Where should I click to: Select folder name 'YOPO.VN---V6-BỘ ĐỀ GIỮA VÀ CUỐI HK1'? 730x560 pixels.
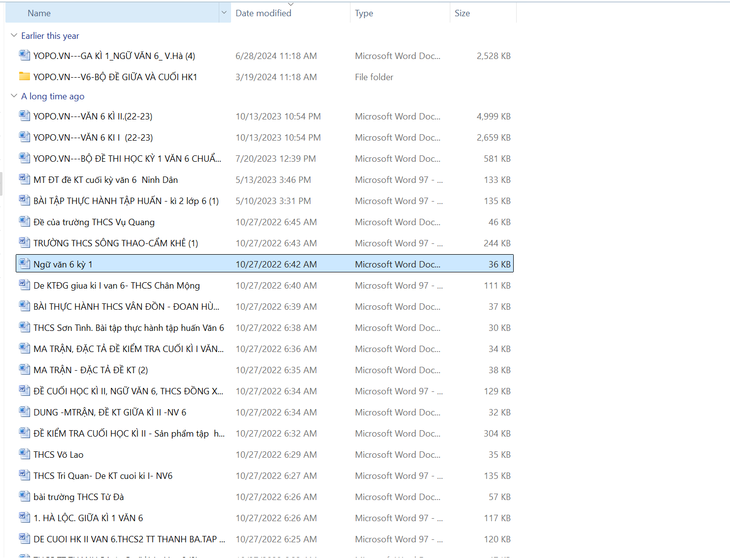115,77
